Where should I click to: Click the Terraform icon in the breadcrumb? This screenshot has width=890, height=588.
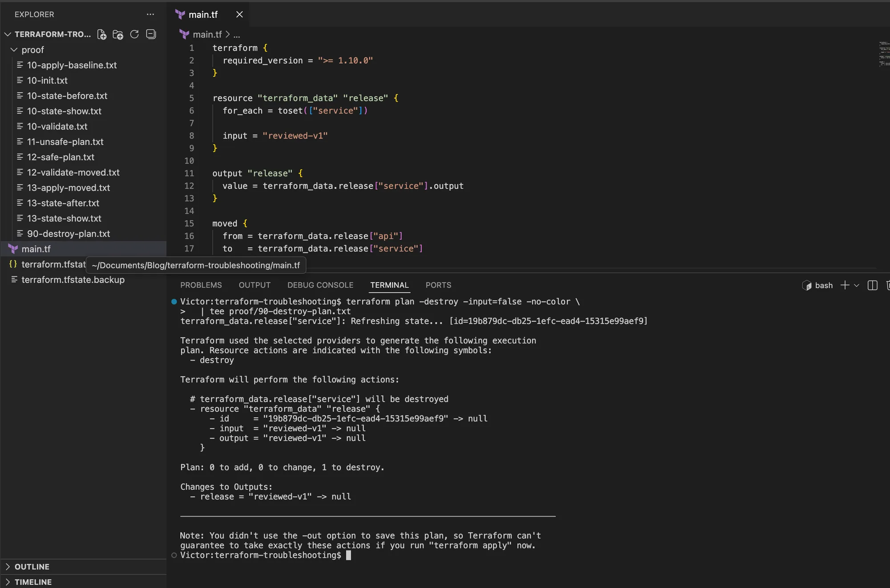coord(184,34)
